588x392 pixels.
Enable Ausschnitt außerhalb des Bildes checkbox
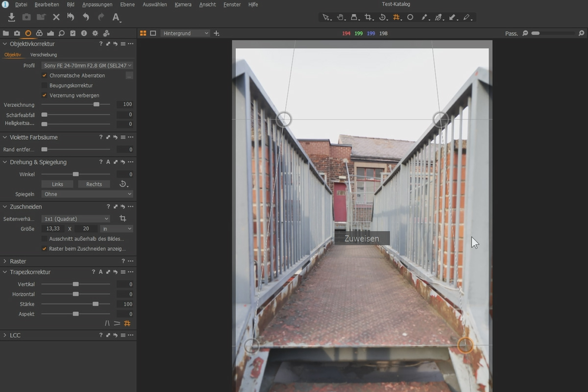45,239
